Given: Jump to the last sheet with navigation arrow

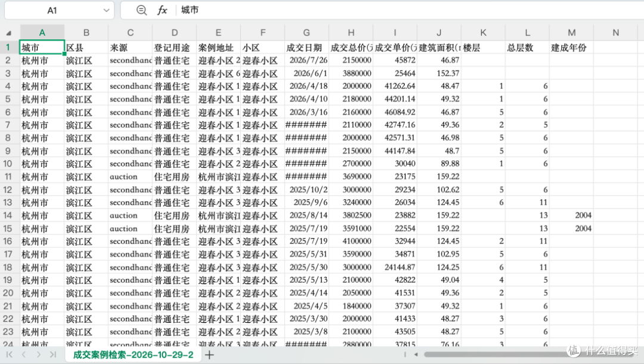Looking at the screenshot, I should click(53, 354).
